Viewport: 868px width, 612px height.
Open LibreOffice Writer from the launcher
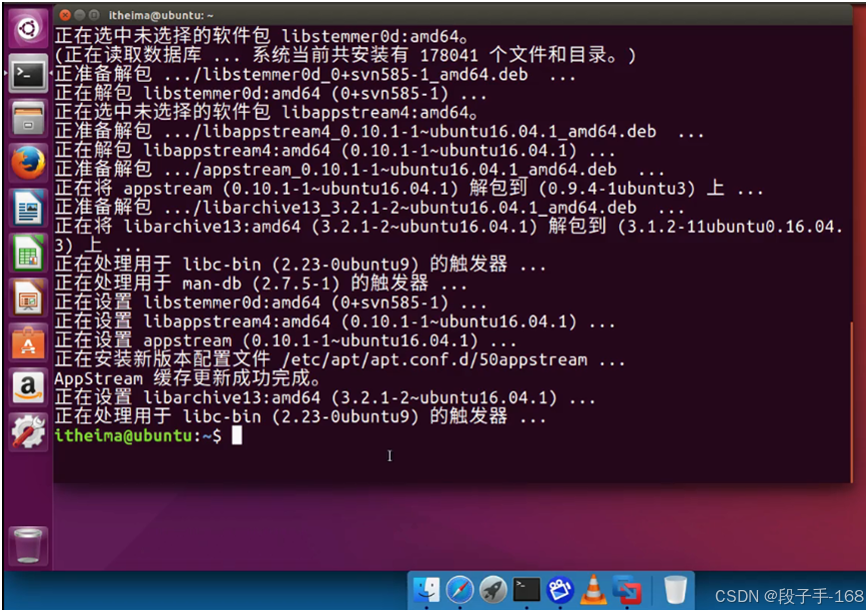tap(28, 208)
